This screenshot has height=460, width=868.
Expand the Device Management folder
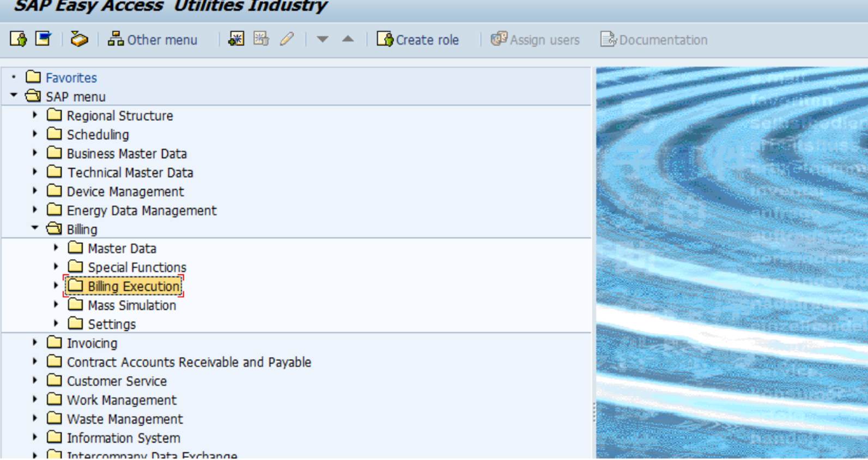click(35, 191)
